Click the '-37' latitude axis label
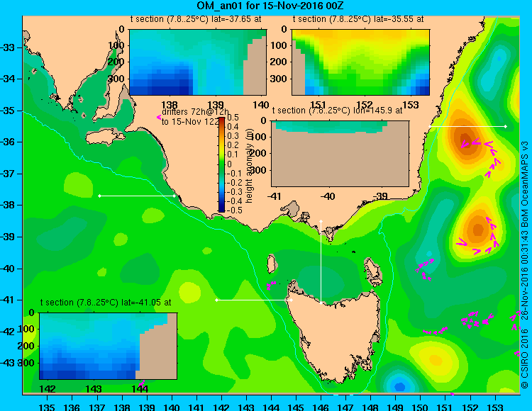The height and width of the screenshot is (411, 532). tap(8, 174)
